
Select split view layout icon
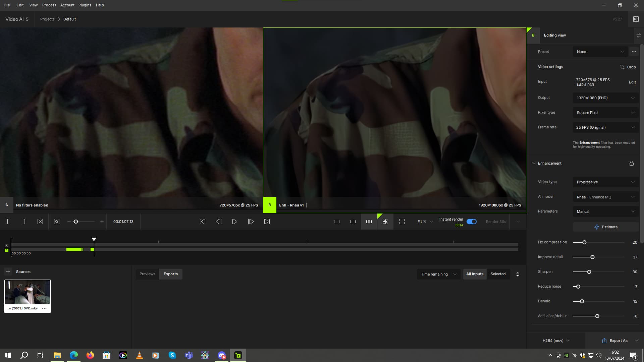point(353,222)
